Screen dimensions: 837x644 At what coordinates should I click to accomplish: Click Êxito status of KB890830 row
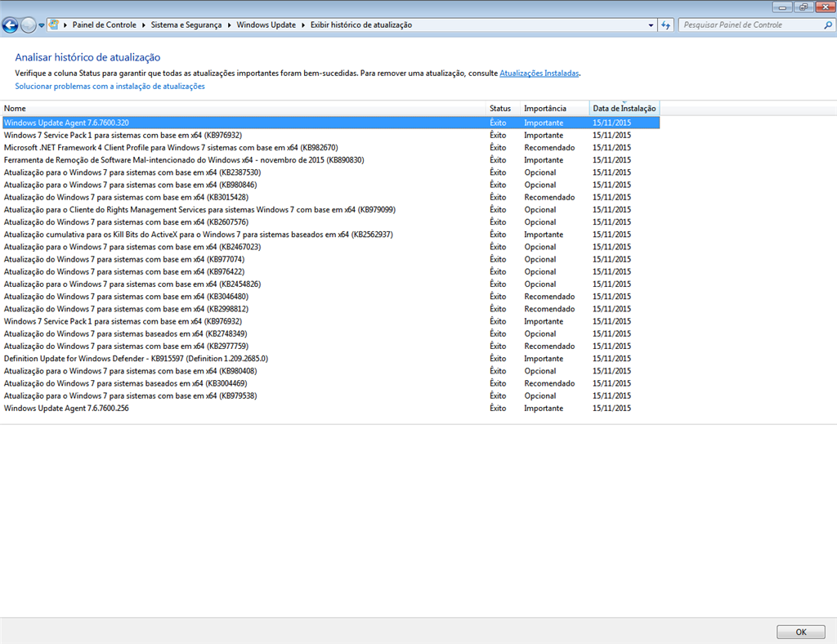coord(498,160)
